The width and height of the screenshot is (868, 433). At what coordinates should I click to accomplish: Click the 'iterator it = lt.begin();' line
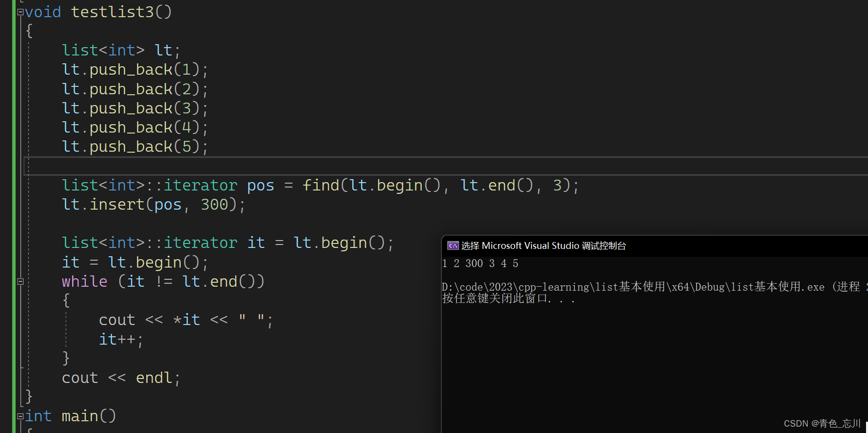[227, 243]
